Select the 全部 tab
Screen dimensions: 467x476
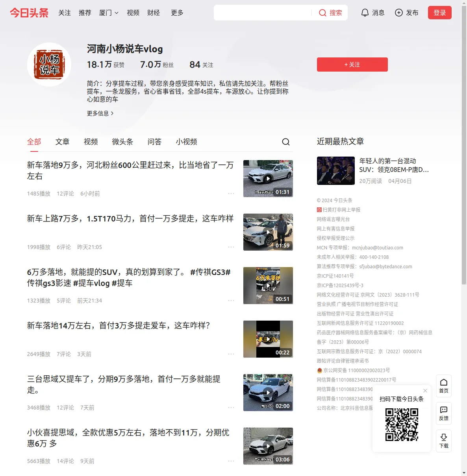point(34,142)
